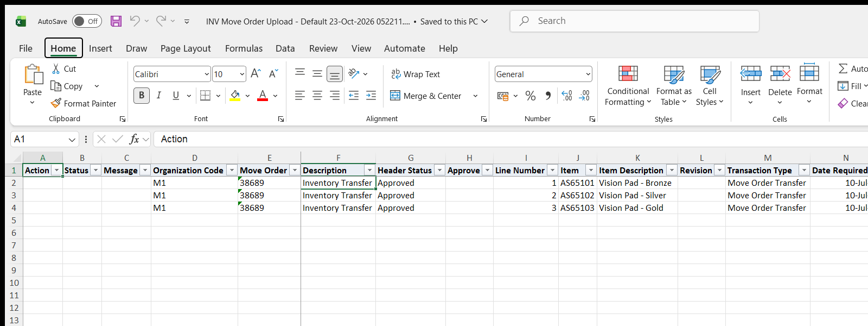Switch to the Insert tab
This screenshot has width=868, height=326.
tap(100, 48)
